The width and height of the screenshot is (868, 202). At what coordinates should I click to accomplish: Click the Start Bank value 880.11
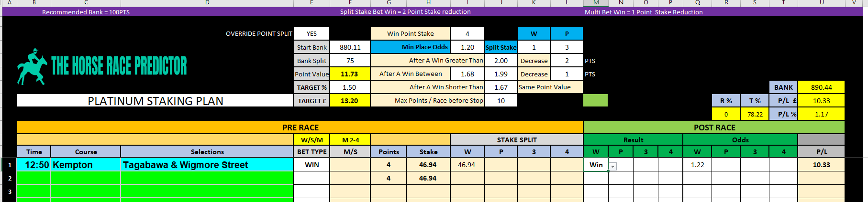(350, 47)
